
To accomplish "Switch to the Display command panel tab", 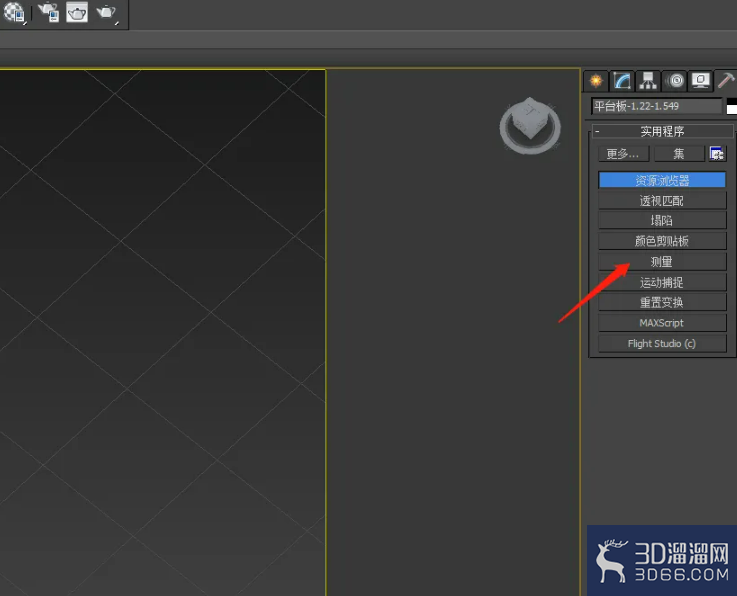I will (x=700, y=81).
